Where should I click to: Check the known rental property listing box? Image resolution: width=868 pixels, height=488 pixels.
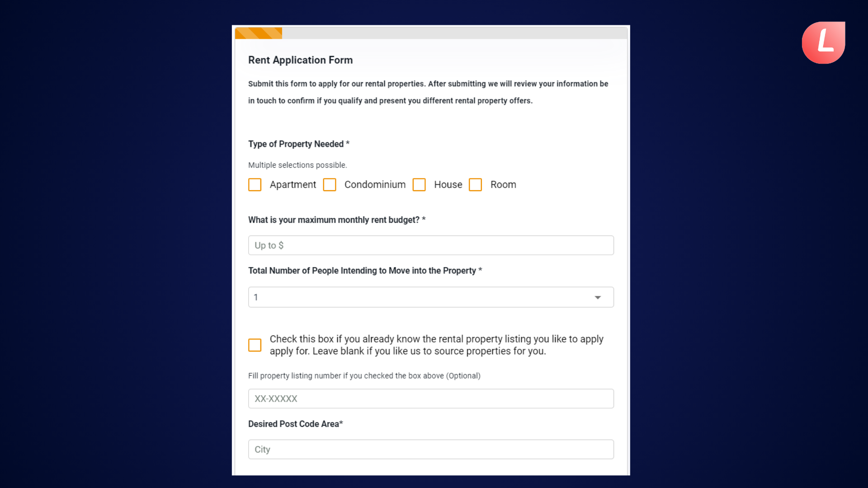(x=255, y=345)
